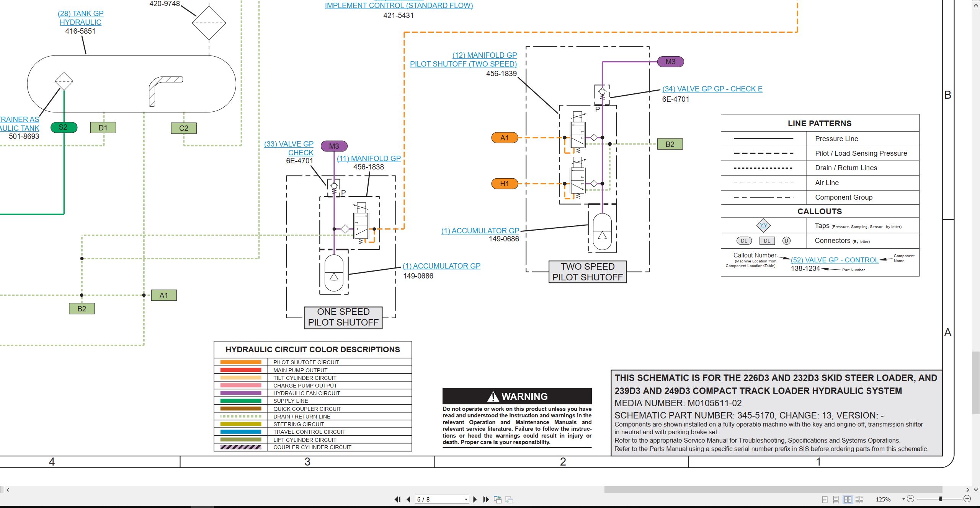Click the zoom in plus button

[x=967, y=499]
